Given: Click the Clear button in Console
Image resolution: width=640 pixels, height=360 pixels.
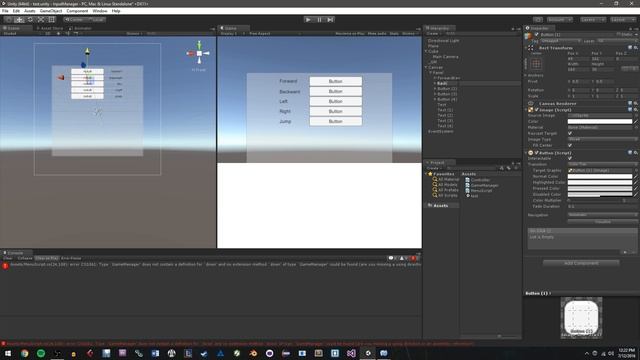Looking at the screenshot, I should [8, 258].
